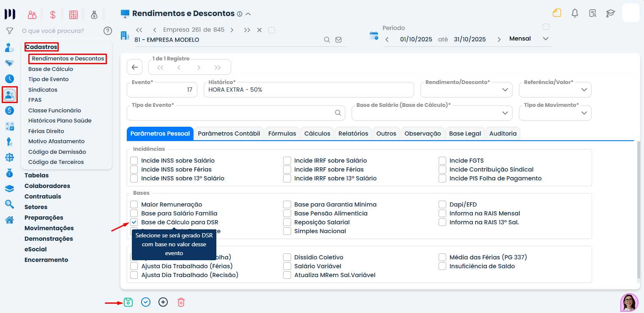Click the filter funnel icon in sidebar
644x313 pixels.
click(x=9, y=31)
